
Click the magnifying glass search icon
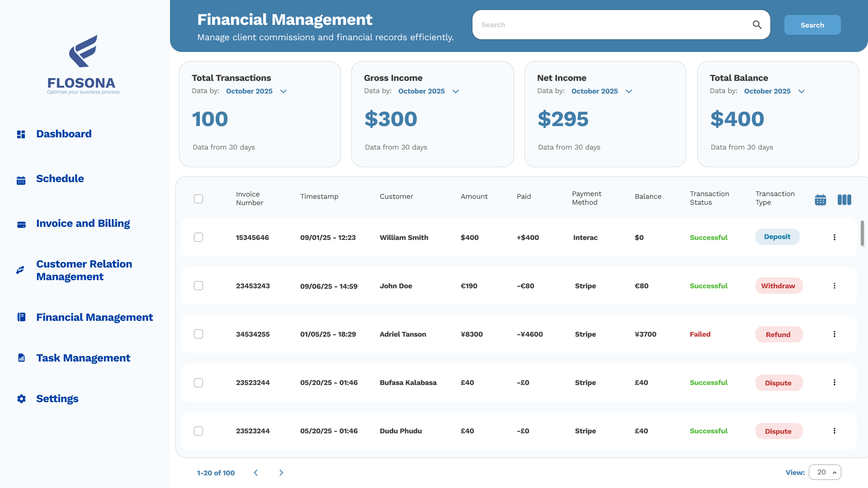757,24
